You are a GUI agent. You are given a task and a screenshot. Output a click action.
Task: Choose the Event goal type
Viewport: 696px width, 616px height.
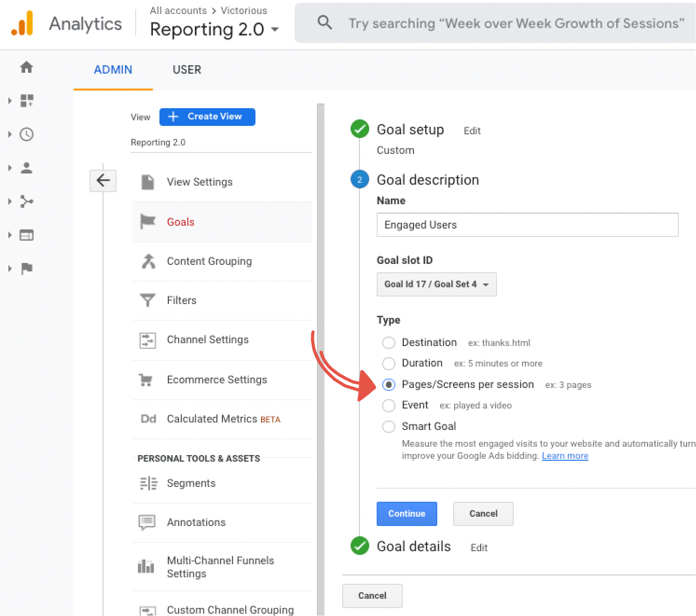pos(389,405)
